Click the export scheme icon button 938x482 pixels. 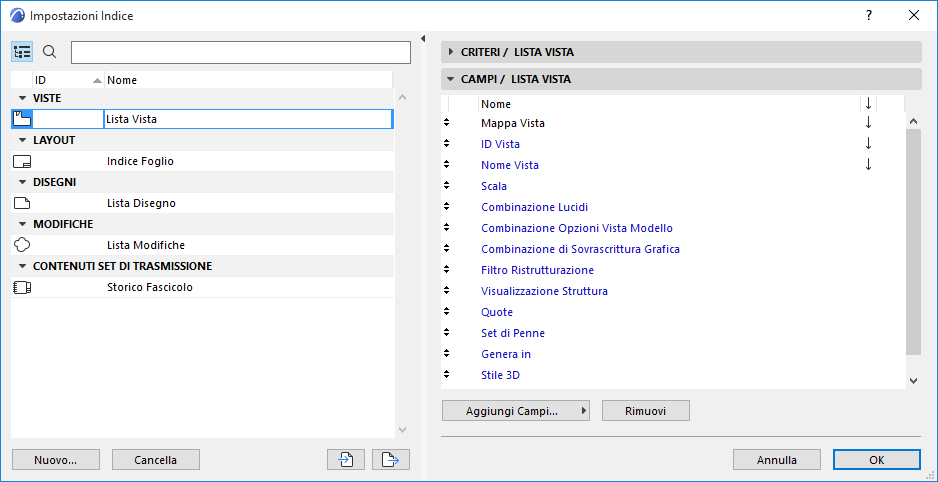[391, 460]
